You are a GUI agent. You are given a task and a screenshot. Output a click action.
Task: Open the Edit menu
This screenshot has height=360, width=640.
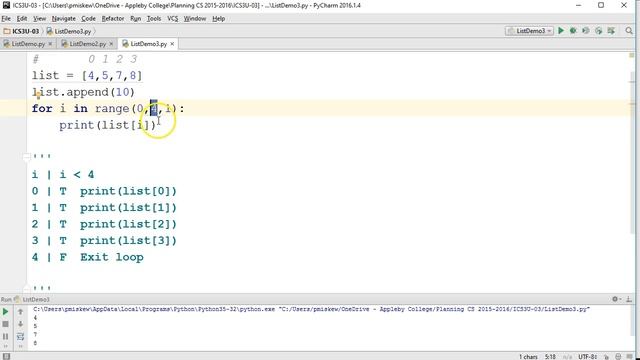pos(22,18)
